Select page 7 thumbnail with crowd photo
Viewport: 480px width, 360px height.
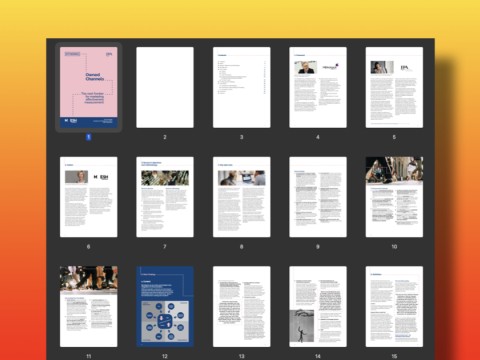pos(165,197)
